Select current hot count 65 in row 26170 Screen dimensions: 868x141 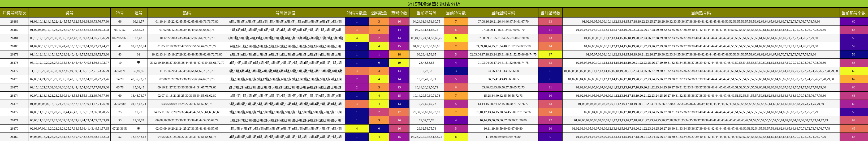click(853, 129)
